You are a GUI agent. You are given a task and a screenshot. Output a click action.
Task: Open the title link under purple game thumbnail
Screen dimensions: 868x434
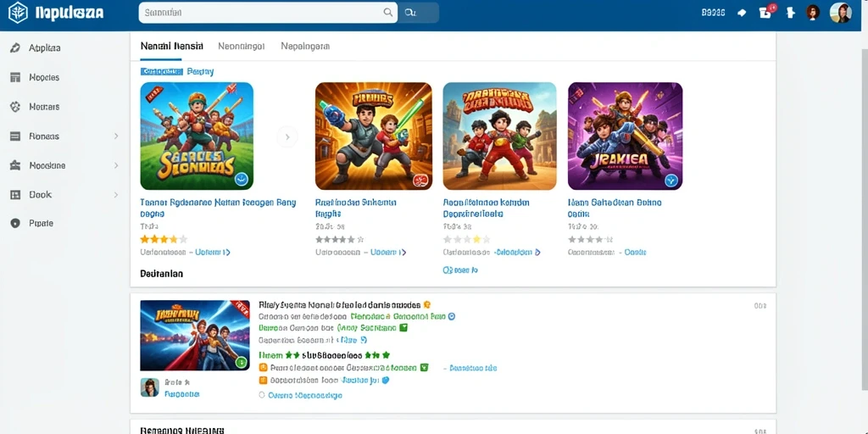click(615, 208)
